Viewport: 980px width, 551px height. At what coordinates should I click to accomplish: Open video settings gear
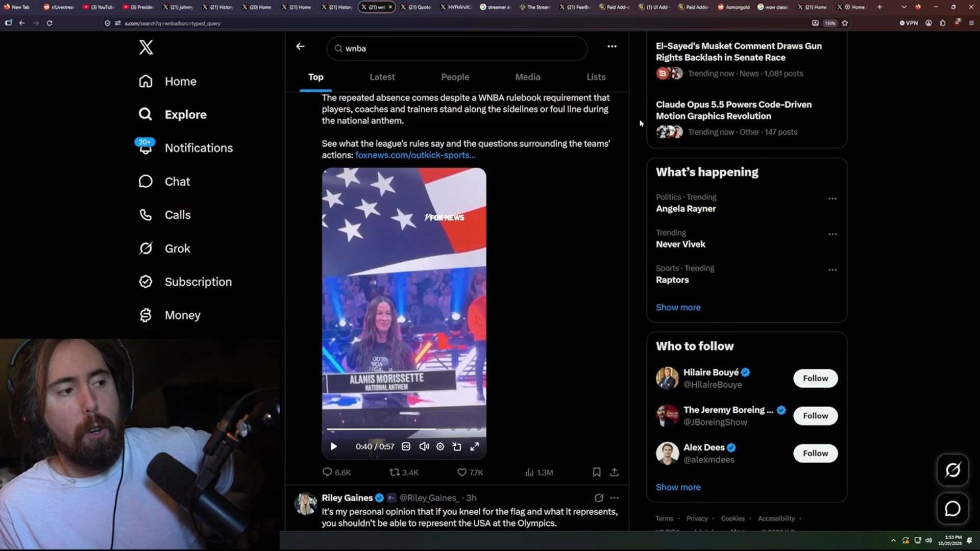440,446
